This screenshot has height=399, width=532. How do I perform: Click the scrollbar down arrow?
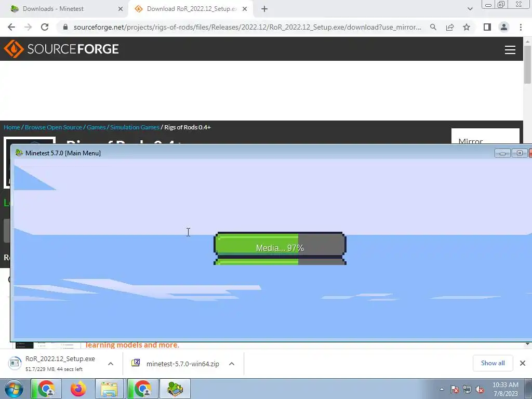[527, 344]
